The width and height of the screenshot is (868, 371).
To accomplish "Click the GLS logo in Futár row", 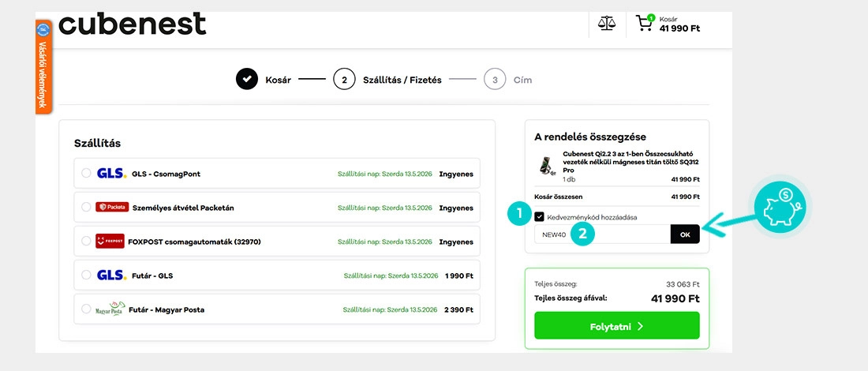I will 111,275.
